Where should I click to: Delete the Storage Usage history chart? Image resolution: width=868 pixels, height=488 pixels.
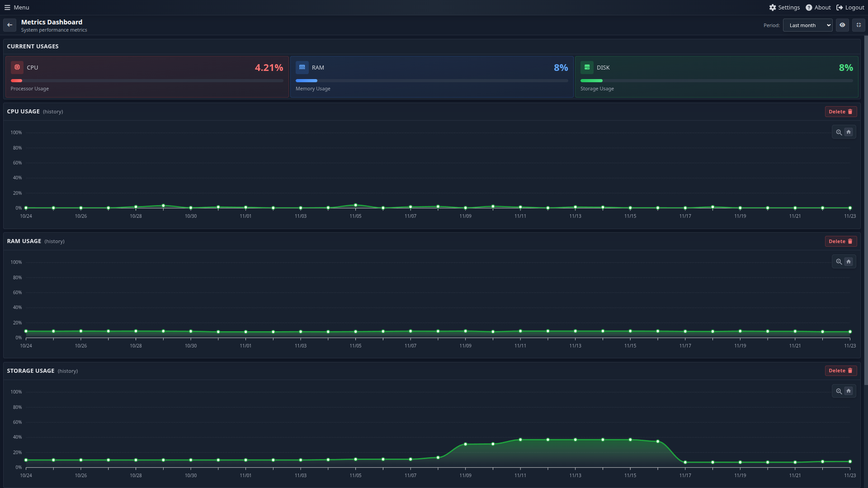(840, 371)
